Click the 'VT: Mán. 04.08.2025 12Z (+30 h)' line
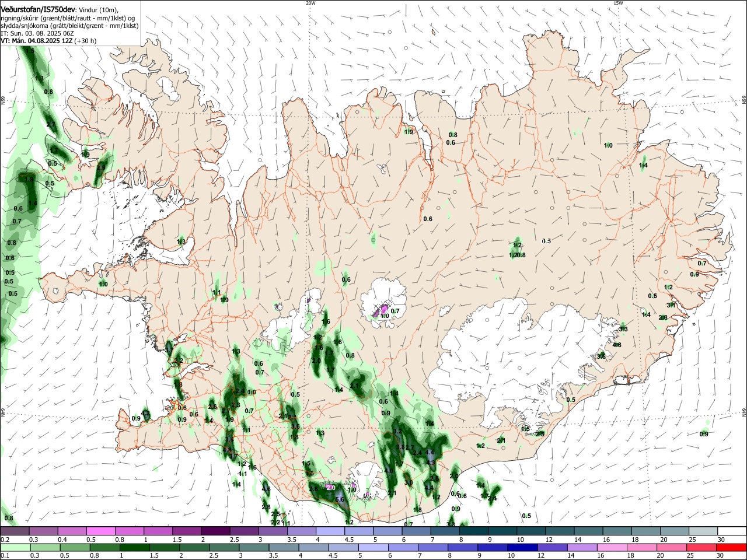The width and height of the screenshot is (747, 560). click(x=48, y=41)
